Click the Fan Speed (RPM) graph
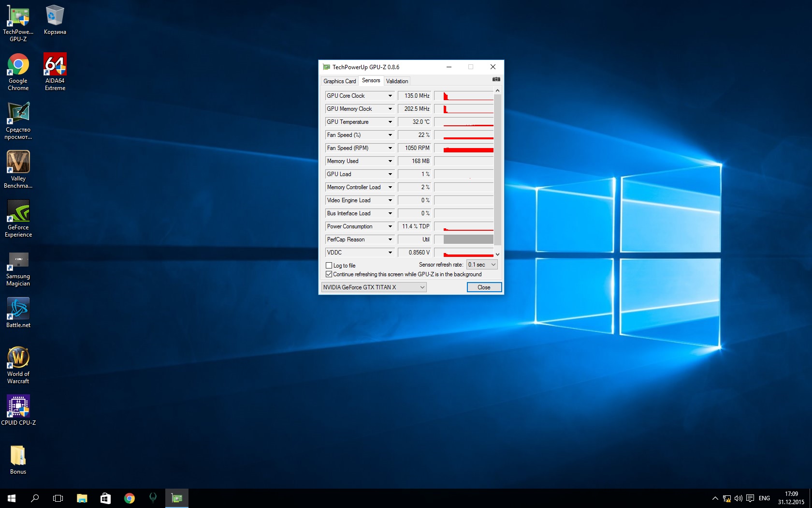This screenshot has height=508, width=812. tap(464, 148)
